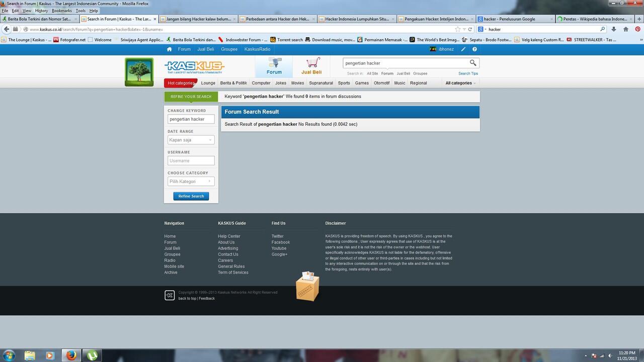This screenshot has width=644, height=362.
Task: Expand the All categories dropdown
Action: 460,83
